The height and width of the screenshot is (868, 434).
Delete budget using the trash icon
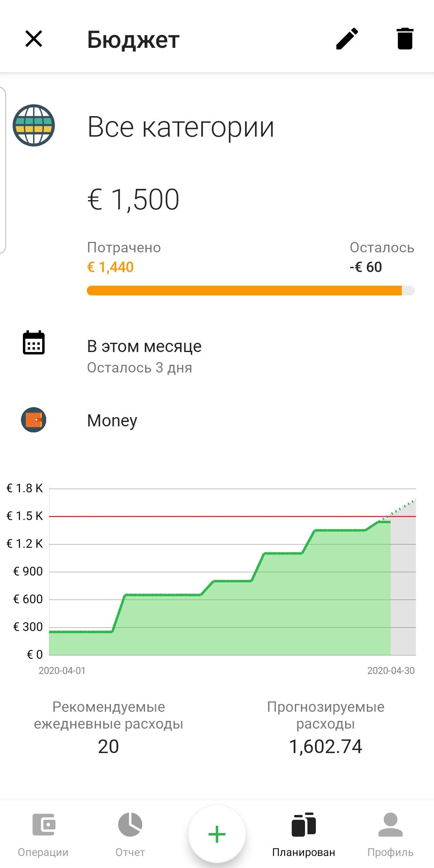pos(405,39)
